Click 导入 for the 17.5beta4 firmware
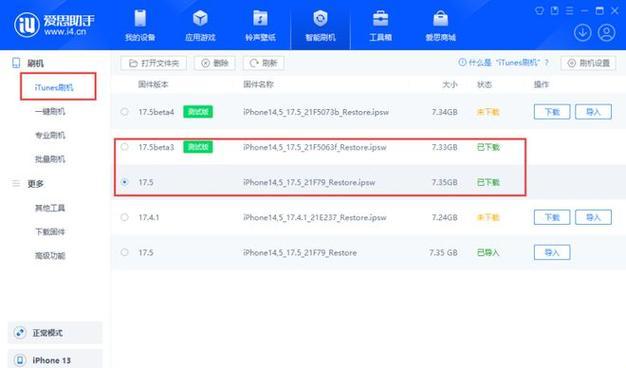 click(x=593, y=112)
